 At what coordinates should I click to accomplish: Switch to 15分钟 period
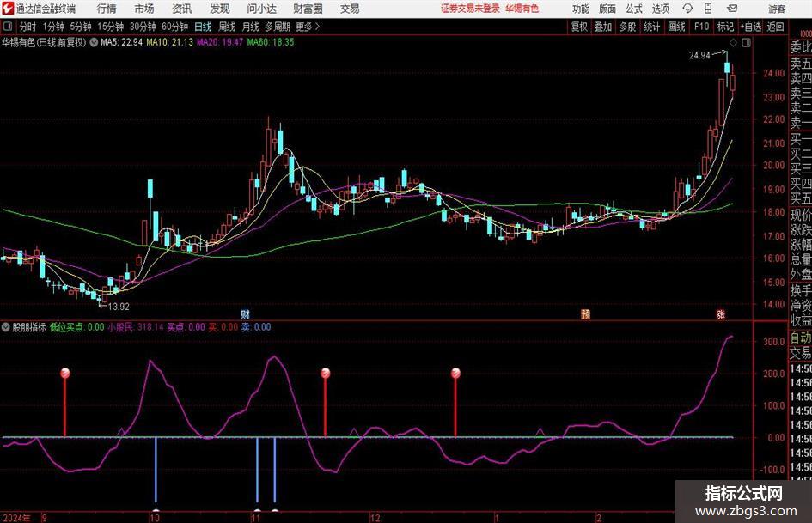click(x=110, y=27)
